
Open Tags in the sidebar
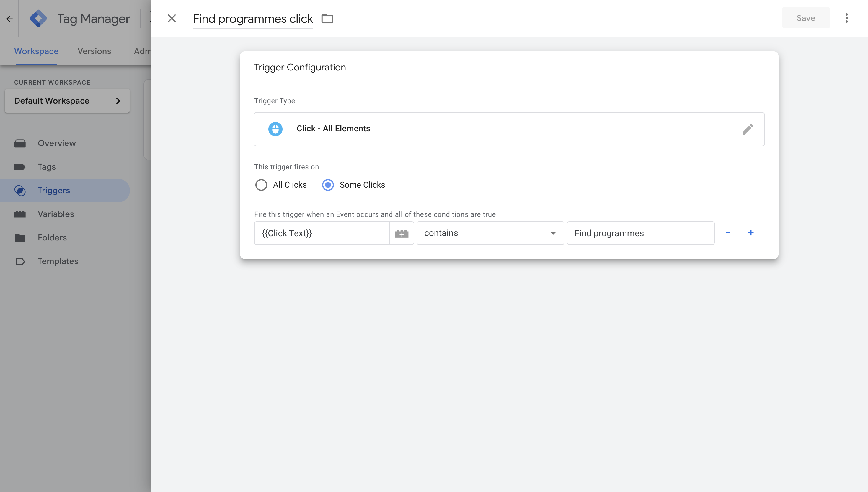pyautogui.click(x=65, y=167)
